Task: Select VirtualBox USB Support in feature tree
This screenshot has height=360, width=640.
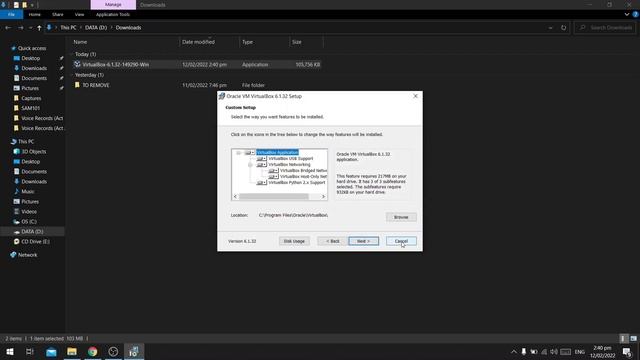Action: tap(291, 158)
